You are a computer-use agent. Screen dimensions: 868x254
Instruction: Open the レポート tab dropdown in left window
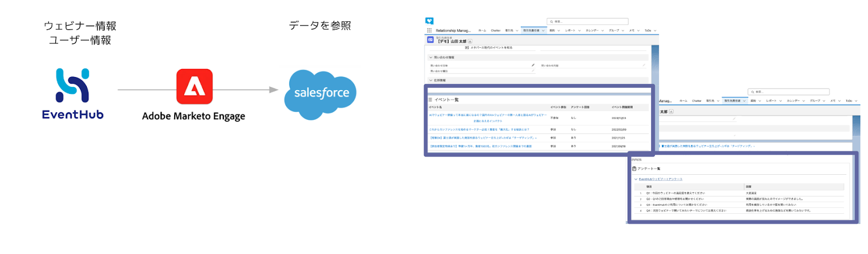point(579,30)
